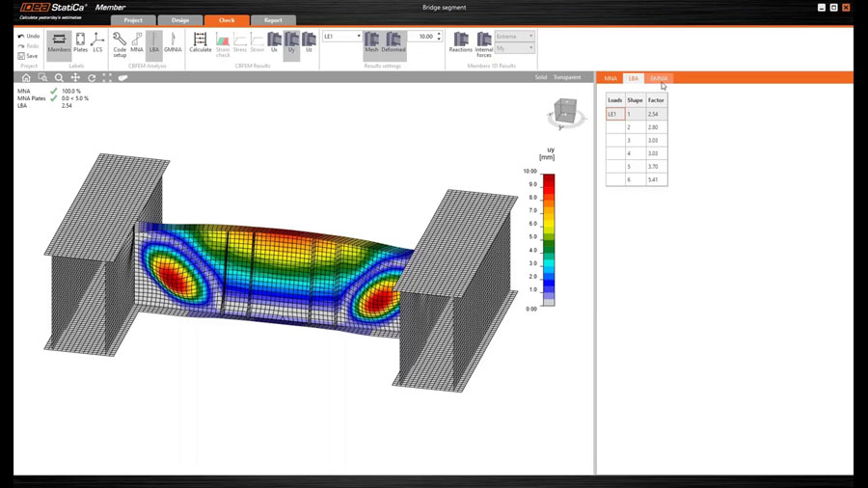The width and height of the screenshot is (868, 488).
Task: Open the GMNIA tab in side panel
Action: pyautogui.click(x=659, y=78)
